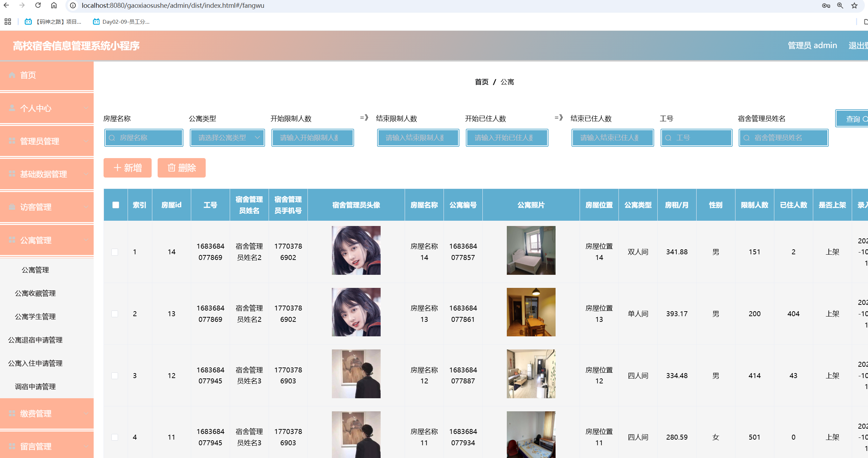Click the apartment photo in row 房屋名称13

coord(531,312)
